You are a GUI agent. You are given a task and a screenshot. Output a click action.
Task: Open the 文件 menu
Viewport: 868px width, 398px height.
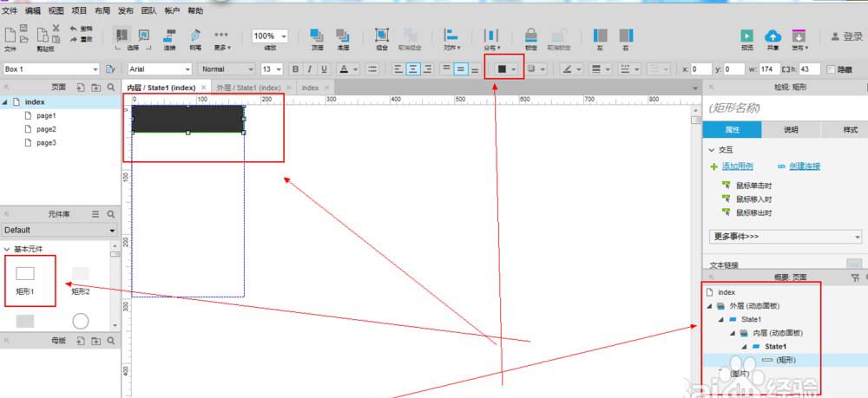pos(10,10)
